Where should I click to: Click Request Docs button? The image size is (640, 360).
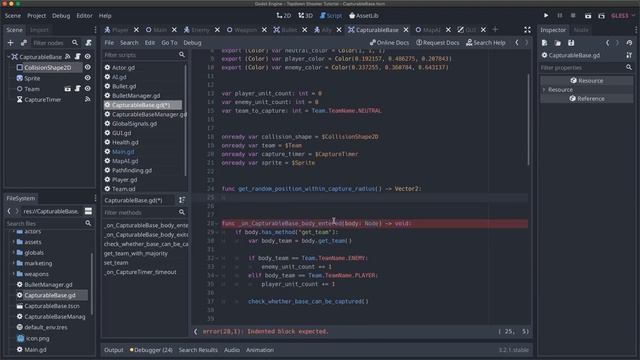pos(438,42)
